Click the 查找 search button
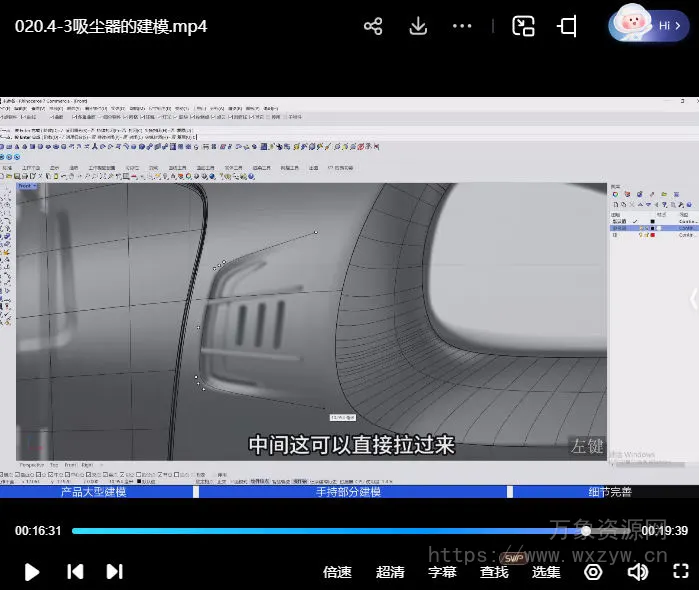The image size is (699, 590). point(494,572)
